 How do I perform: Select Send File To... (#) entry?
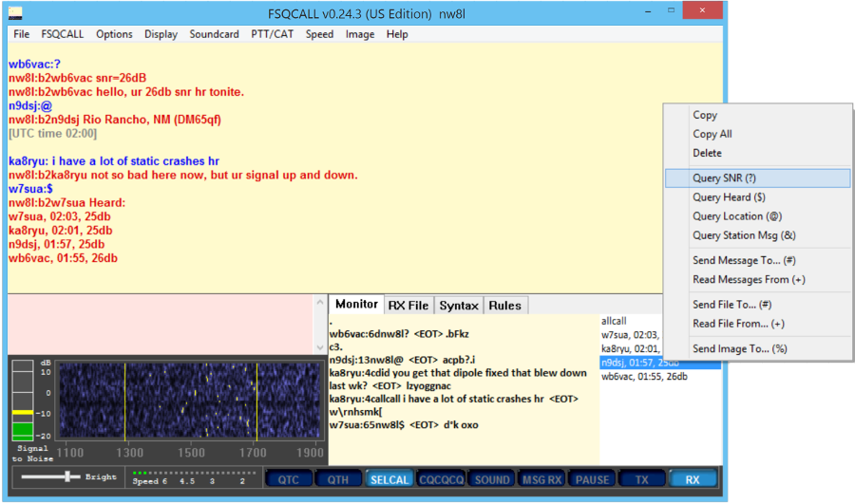click(x=758, y=305)
